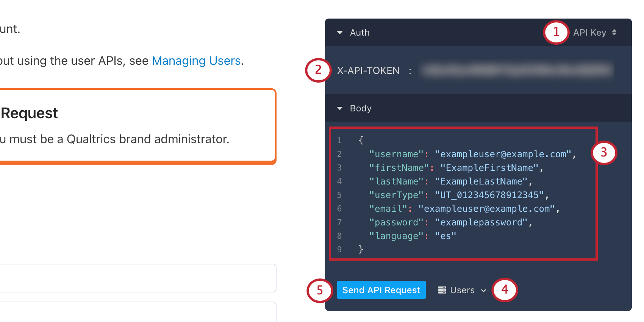Open the Managing Users link
The height and width of the screenshot is (322, 644).
tap(196, 61)
